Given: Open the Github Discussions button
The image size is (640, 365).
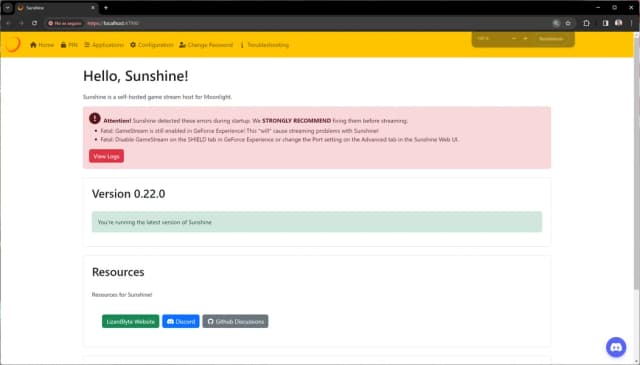Looking at the screenshot, I should (236, 322).
